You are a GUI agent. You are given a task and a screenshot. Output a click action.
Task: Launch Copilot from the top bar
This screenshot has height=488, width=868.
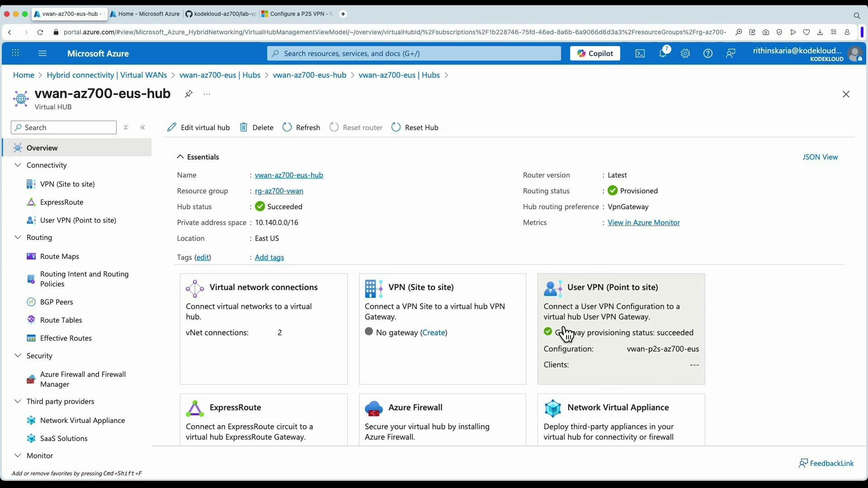pos(594,53)
